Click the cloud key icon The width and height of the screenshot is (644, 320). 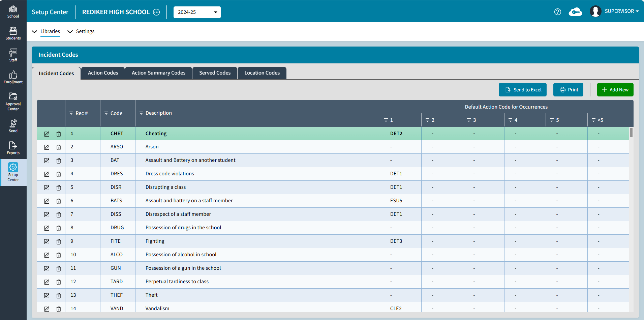click(x=575, y=12)
